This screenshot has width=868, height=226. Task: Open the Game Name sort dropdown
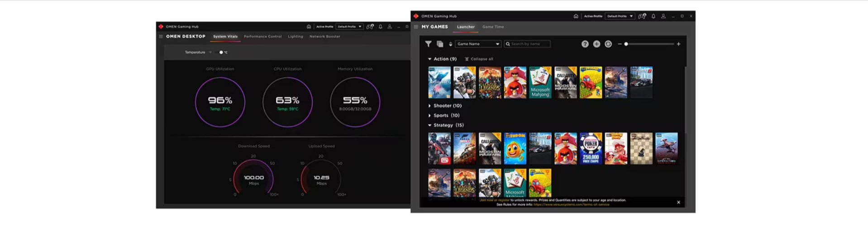pyautogui.click(x=478, y=44)
